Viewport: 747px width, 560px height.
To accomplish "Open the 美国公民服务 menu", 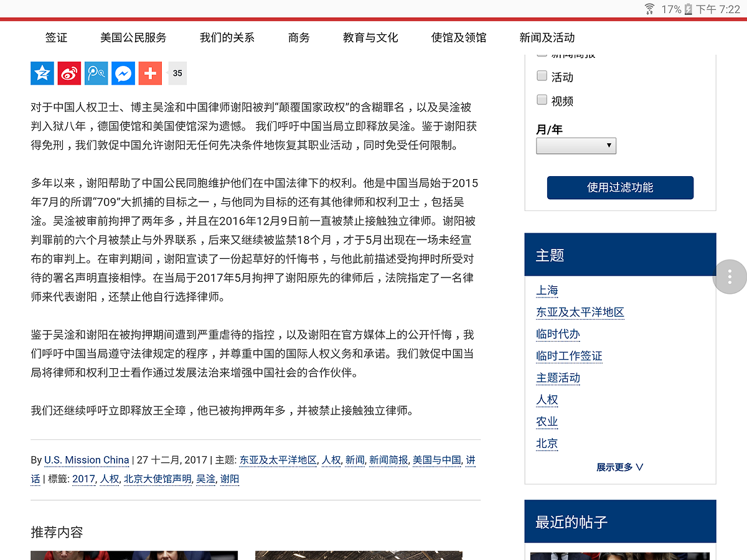I will click(133, 37).
